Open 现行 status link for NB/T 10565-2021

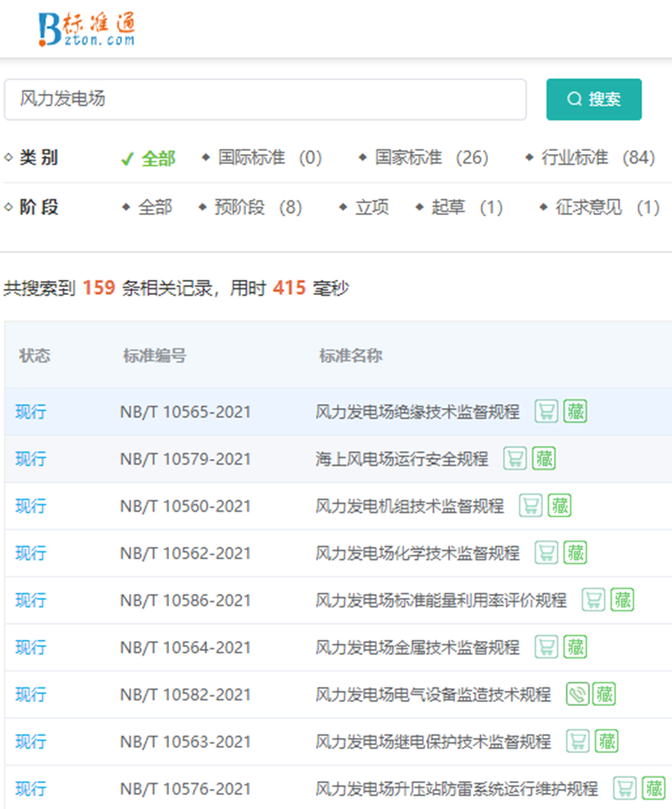[x=31, y=412]
